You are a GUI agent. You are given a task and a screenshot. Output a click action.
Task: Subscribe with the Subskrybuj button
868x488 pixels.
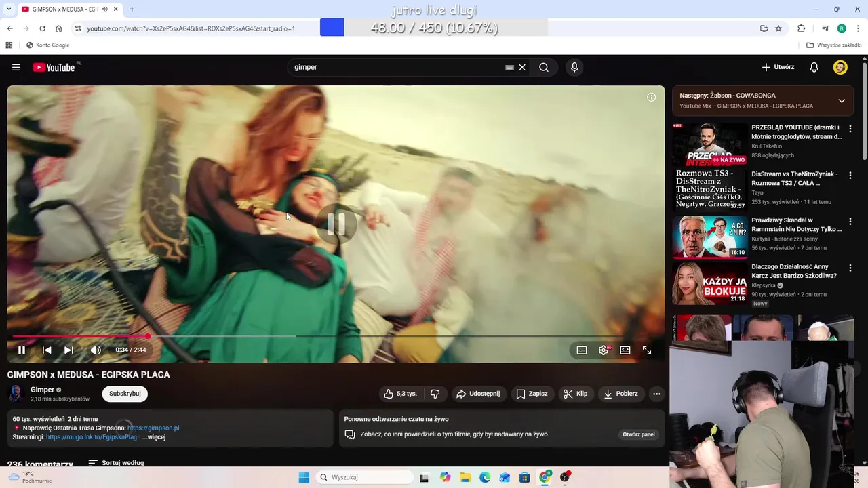tap(125, 394)
